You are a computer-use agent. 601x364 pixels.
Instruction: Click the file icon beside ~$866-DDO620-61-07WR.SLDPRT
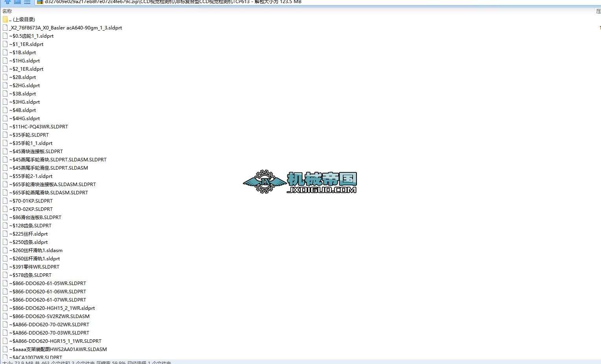[x=5, y=300]
